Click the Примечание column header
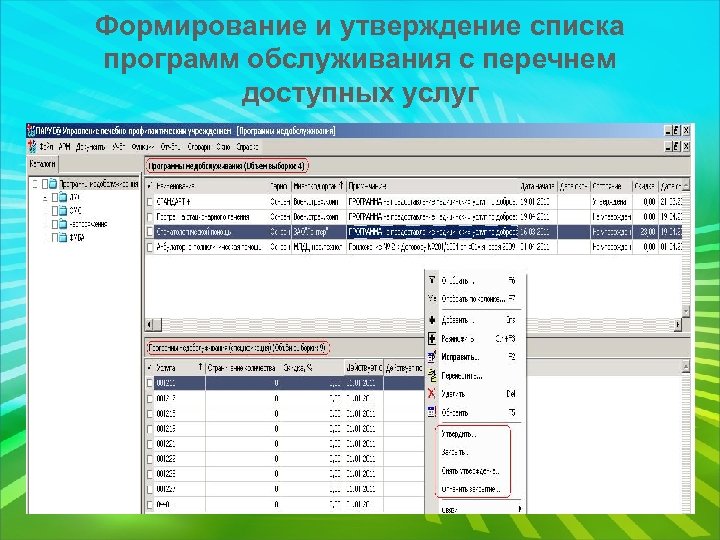720x540 pixels. tap(433, 186)
